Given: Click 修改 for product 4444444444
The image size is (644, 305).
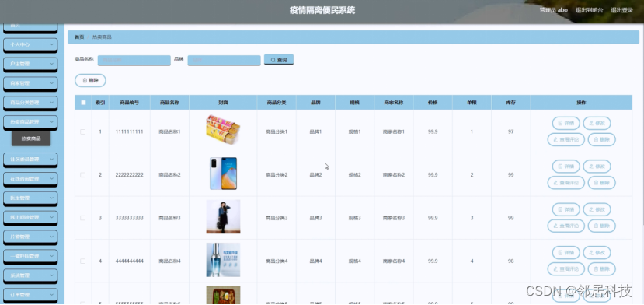Looking at the screenshot, I should pyautogui.click(x=597, y=253).
